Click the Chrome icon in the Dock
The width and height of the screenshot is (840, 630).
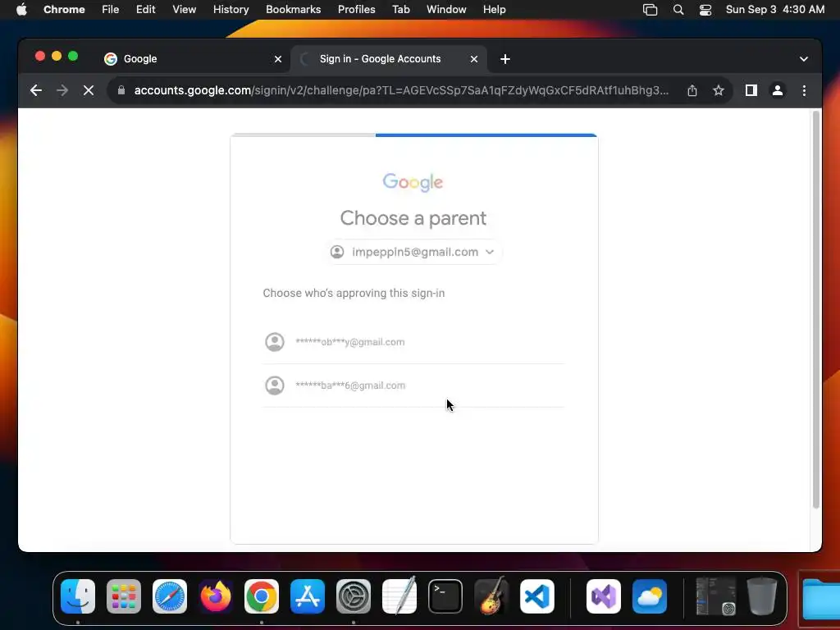(262, 596)
